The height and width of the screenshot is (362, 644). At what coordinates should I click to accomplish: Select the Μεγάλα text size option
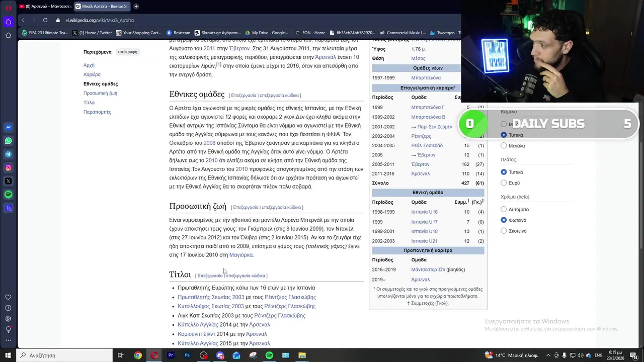[x=504, y=146]
